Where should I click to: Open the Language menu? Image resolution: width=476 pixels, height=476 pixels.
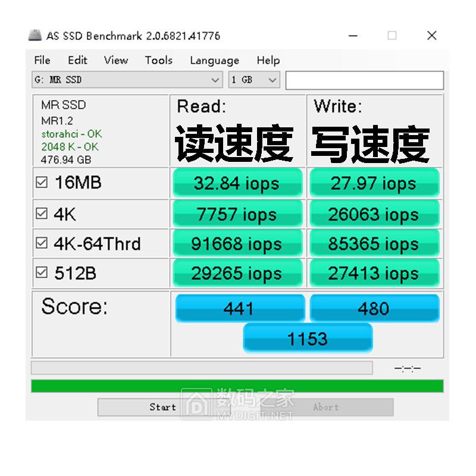point(215,61)
